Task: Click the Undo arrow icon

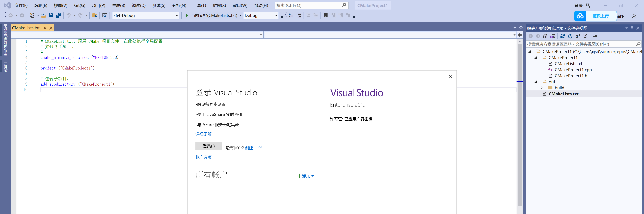Action: [68, 15]
